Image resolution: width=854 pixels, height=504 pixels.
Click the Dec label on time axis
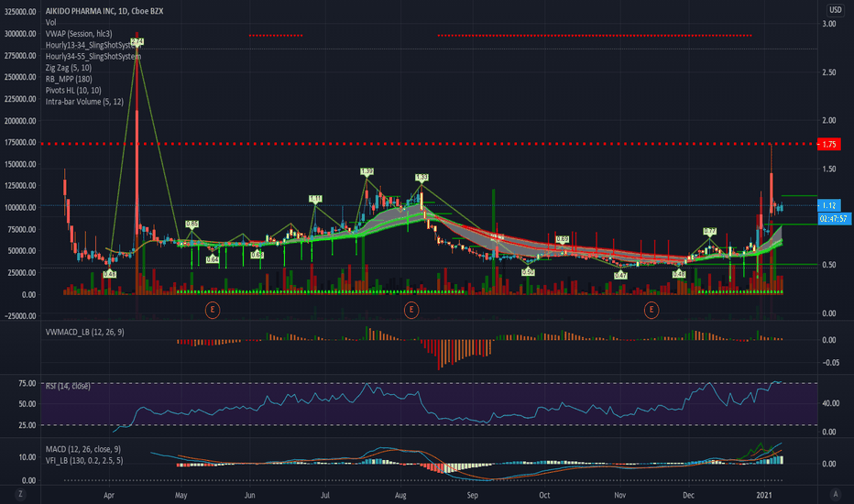click(688, 495)
